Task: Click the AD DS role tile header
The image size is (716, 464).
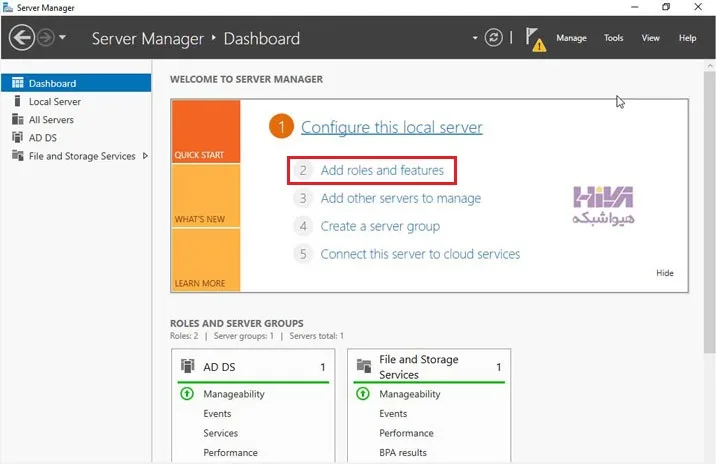Action: [253, 367]
